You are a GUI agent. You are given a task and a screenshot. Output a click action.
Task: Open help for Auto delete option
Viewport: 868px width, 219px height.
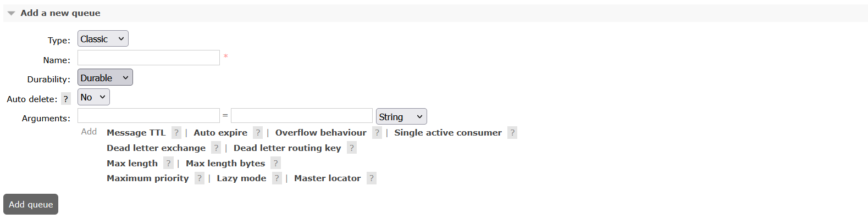tap(66, 99)
